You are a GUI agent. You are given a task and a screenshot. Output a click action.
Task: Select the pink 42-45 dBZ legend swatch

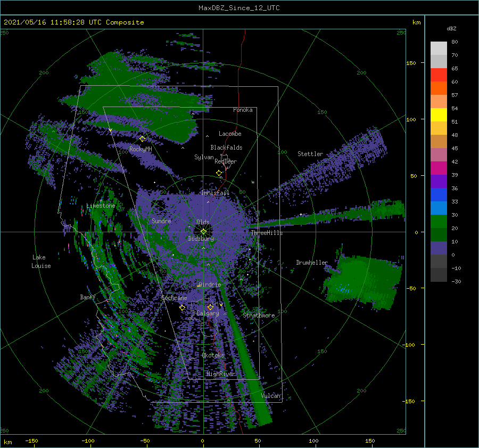439,154
